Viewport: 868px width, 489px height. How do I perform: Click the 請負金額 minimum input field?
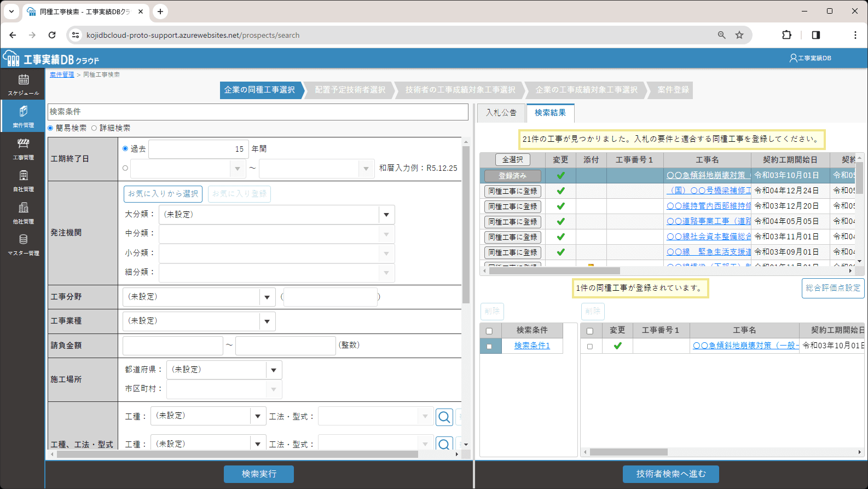pos(172,346)
